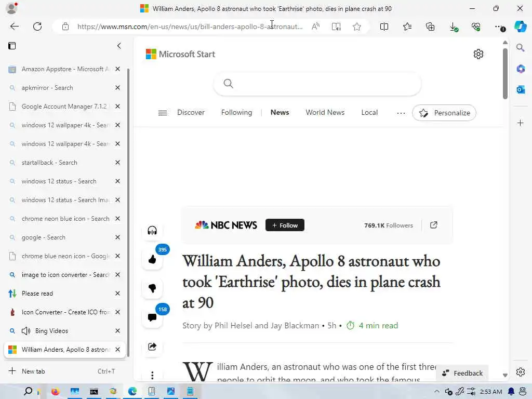
Task: Enter Immersive Reader mode
Action: tap(336, 26)
